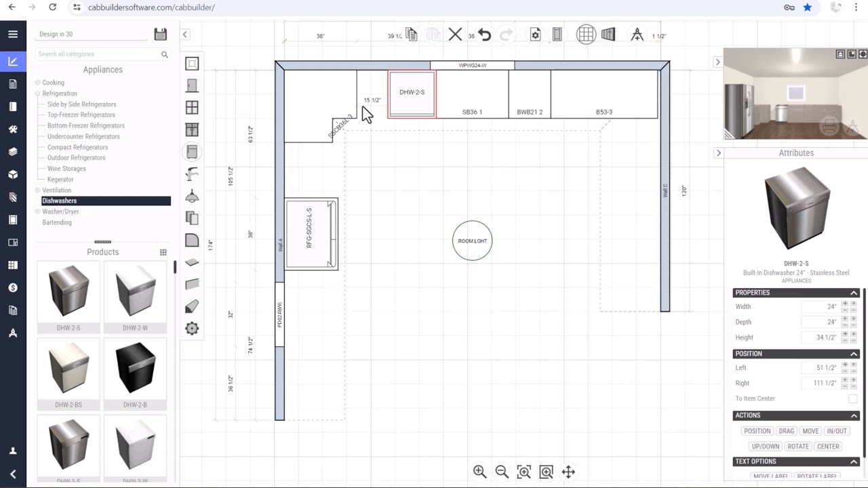The width and height of the screenshot is (868, 488).
Task: Select the faucet fixture tool icon
Action: 192,174
